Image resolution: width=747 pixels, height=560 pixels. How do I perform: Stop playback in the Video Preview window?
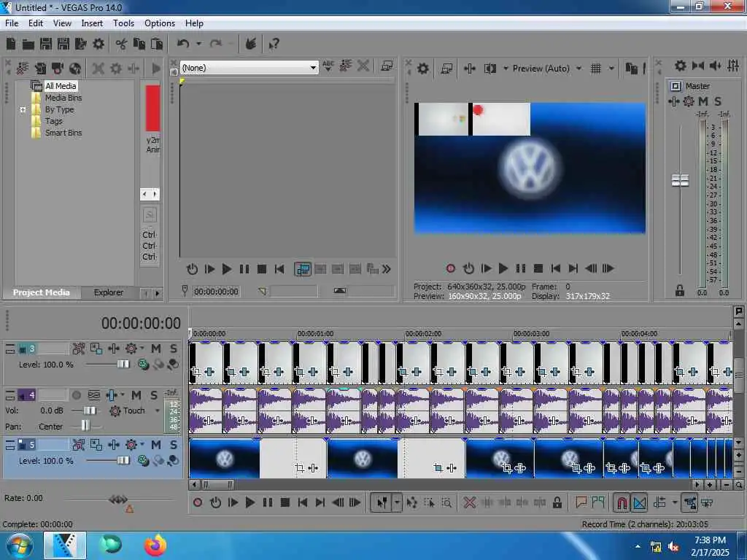point(538,268)
